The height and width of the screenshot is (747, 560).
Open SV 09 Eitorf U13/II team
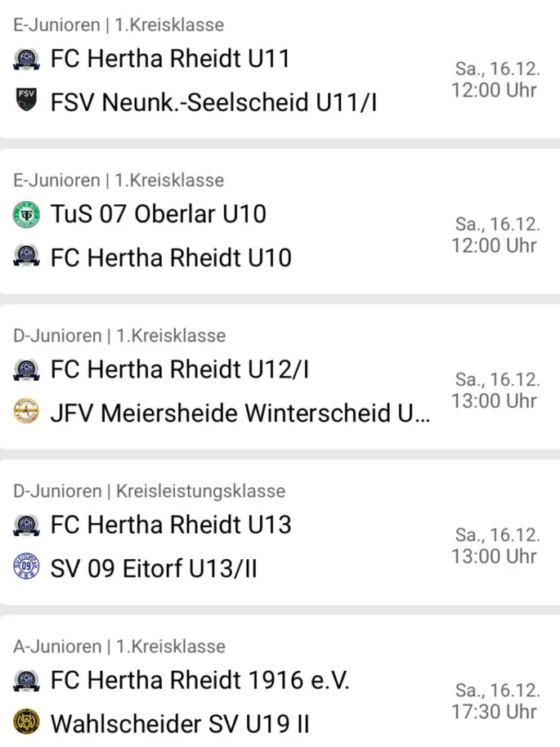[154, 568]
